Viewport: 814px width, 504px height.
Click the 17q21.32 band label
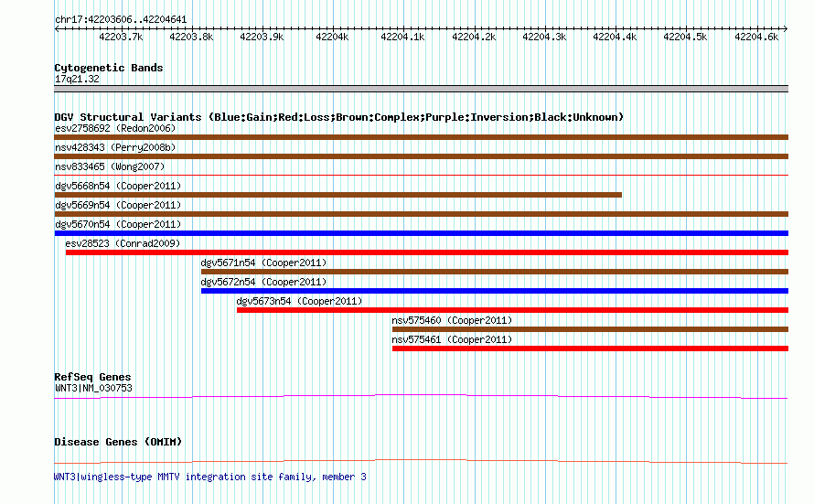[x=77, y=79]
